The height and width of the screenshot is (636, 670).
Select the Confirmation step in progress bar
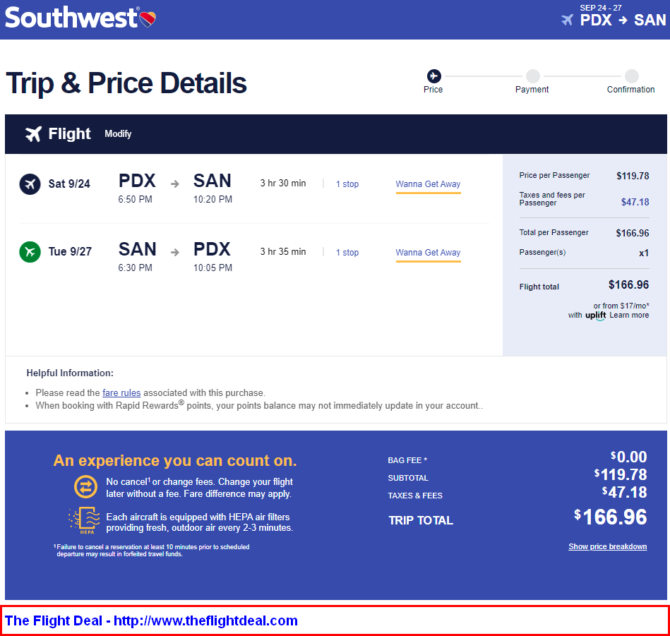(631, 76)
